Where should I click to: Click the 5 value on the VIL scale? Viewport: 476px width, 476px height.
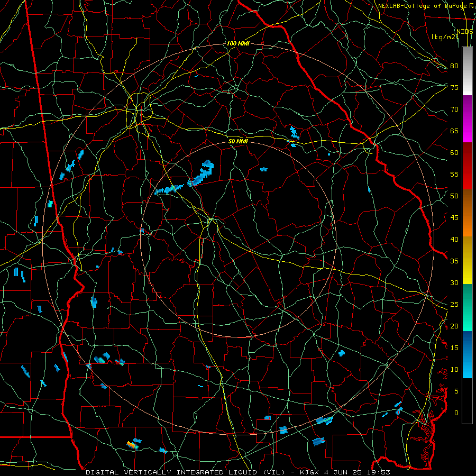tap(456, 391)
